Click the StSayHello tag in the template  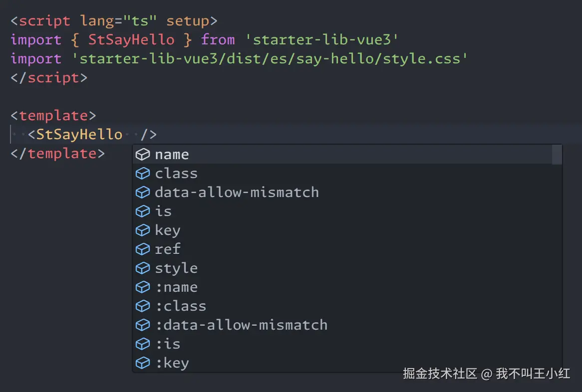79,135
